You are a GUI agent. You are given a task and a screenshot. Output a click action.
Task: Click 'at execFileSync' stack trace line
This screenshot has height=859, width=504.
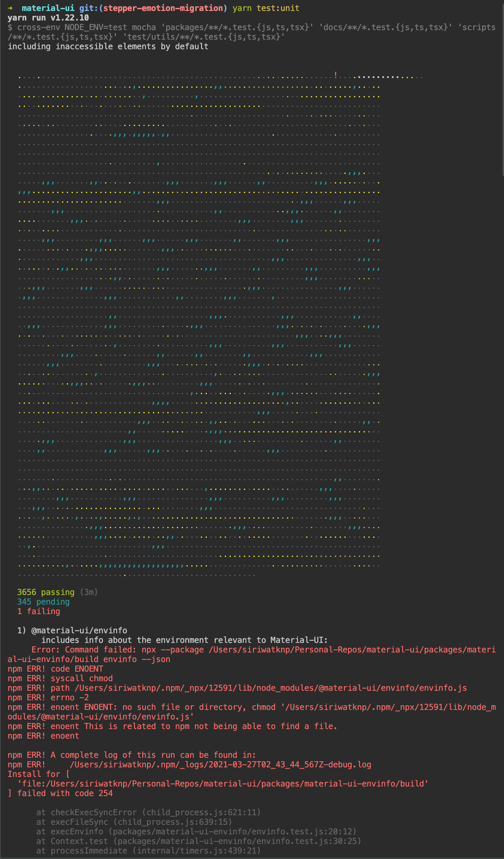pos(134,822)
